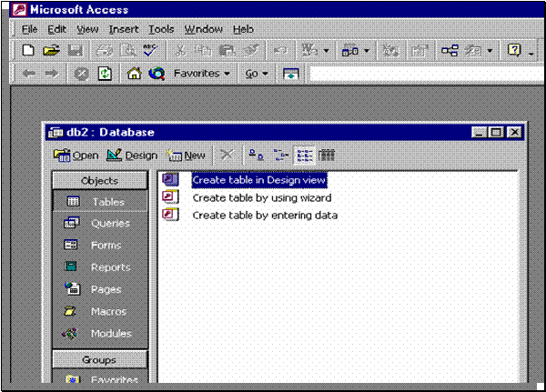Image resolution: width=546 pixels, height=392 pixels.
Task: Click the Open folder toolbar icon
Action: tap(50, 51)
